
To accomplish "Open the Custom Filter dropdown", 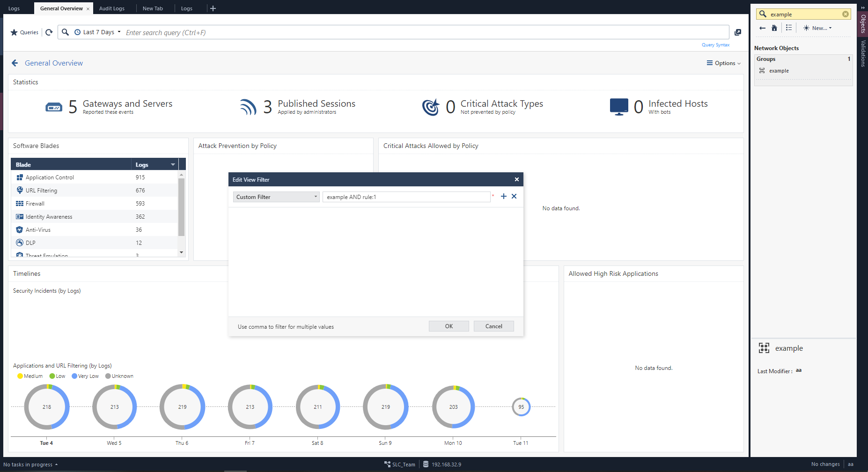I will click(276, 197).
